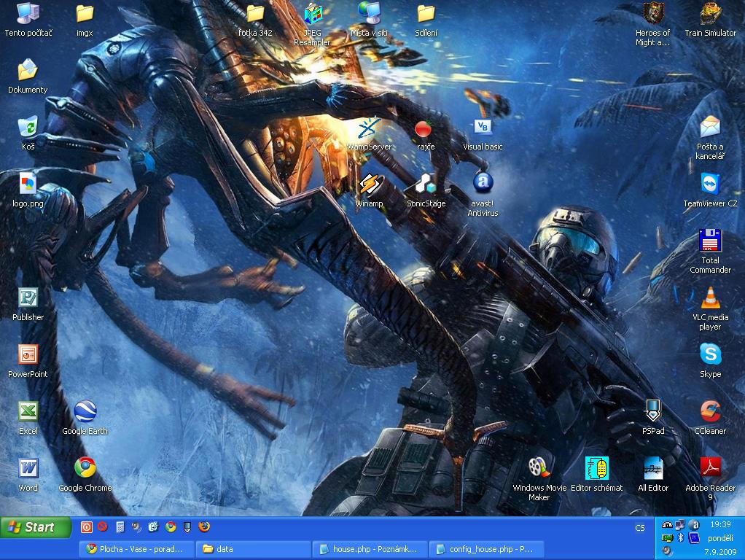The height and width of the screenshot is (560, 745).
Task: Launch PSPad editor
Action: 653,419
